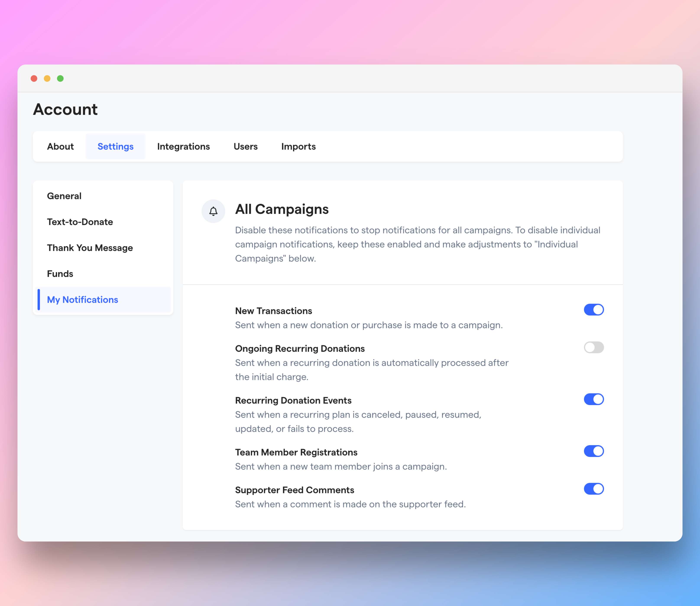Click the bell icon beside All Campaigns
Image resolution: width=700 pixels, height=606 pixels.
pyautogui.click(x=213, y=211)
